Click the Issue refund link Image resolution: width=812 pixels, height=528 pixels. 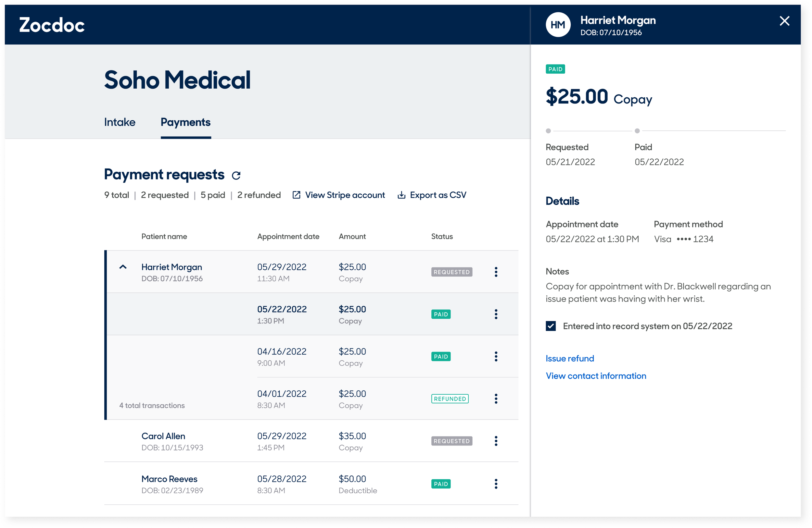(570, 359)
